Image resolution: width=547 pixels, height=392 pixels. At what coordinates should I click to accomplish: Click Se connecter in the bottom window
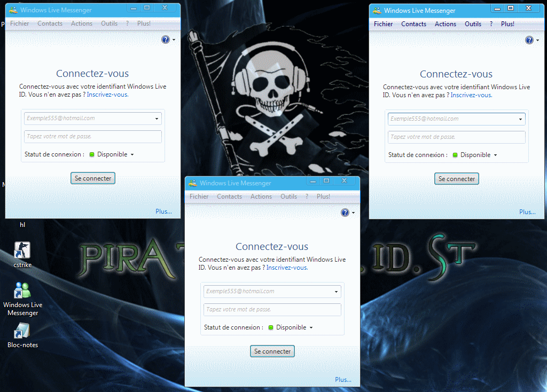click(272, 351)
